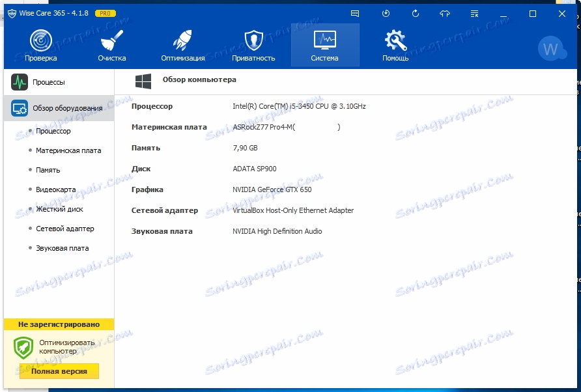The width and height of the screenshot is (581, 392).
Task: Click the Сетевой адаптер label in overview
Action: [x=165, y=210]
